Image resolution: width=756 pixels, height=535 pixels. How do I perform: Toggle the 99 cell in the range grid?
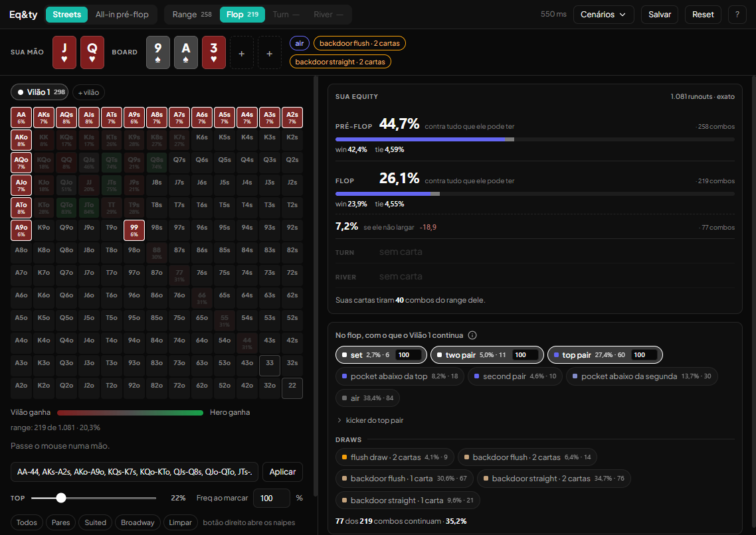click(x=134, y=230)
